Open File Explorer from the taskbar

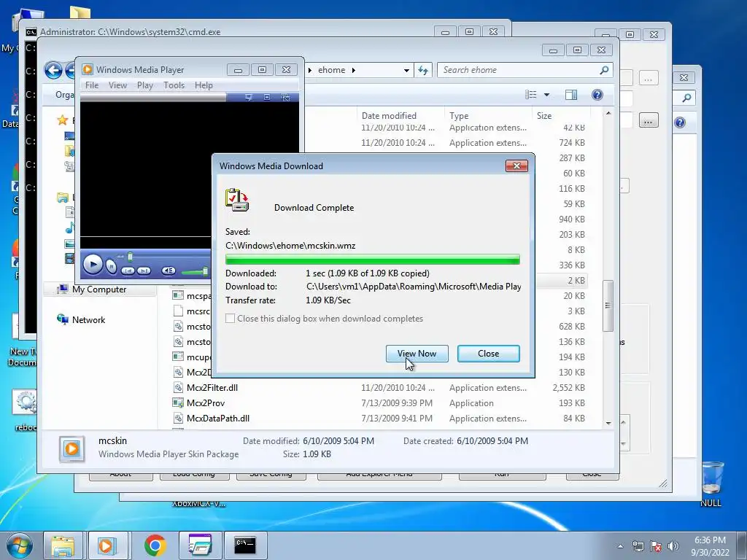[x=63, y=545]
